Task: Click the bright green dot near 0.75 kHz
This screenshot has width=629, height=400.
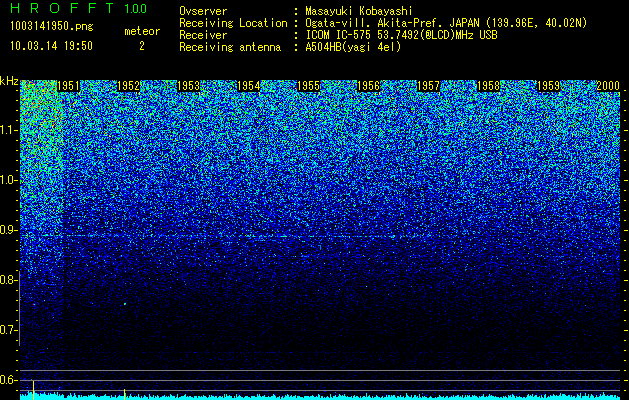Action: pos(125,304)
